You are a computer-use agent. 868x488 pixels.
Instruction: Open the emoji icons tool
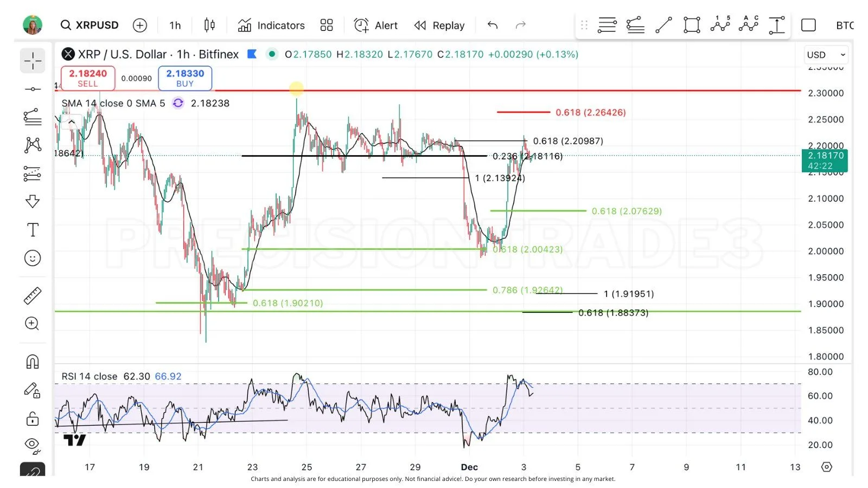33,258
